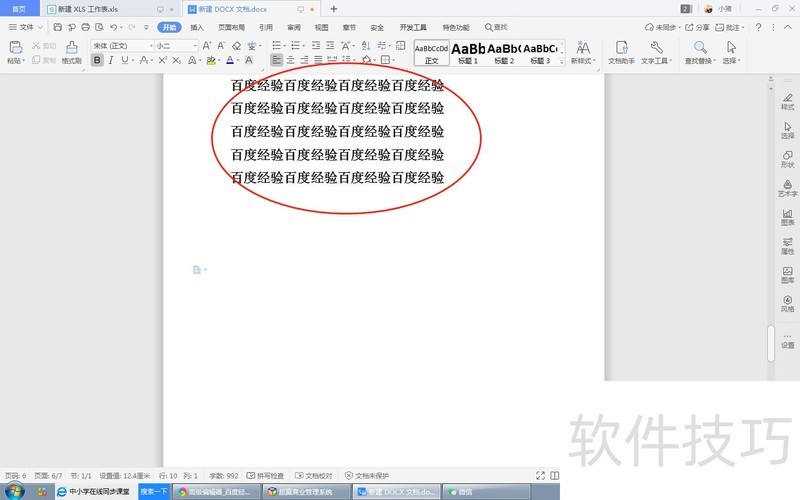Viewport: 800px width, 500px height.
Task: Open the Properties (属性) sidebar icon
Action: (787, 246)
